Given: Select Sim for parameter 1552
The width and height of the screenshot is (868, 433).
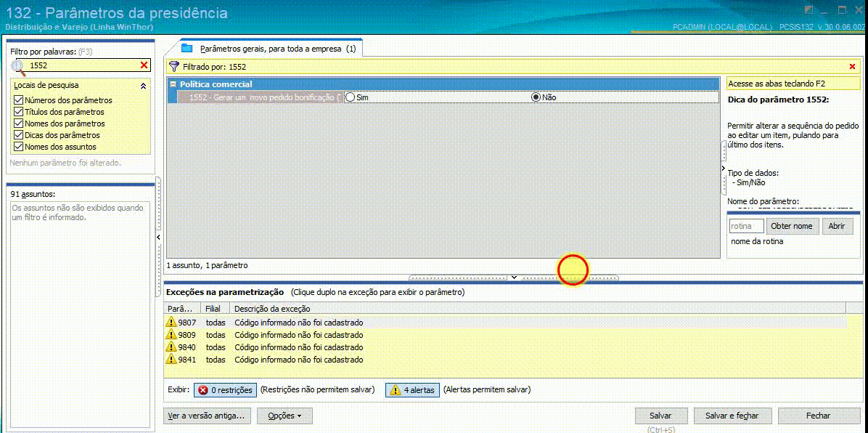Looking at the screenshot, I should 351,97.
